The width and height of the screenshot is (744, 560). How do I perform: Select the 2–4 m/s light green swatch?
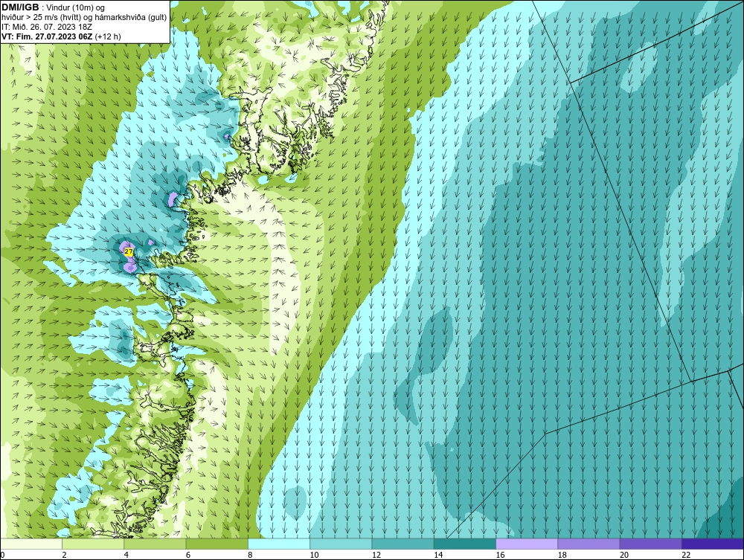click(x=93, y=544)
